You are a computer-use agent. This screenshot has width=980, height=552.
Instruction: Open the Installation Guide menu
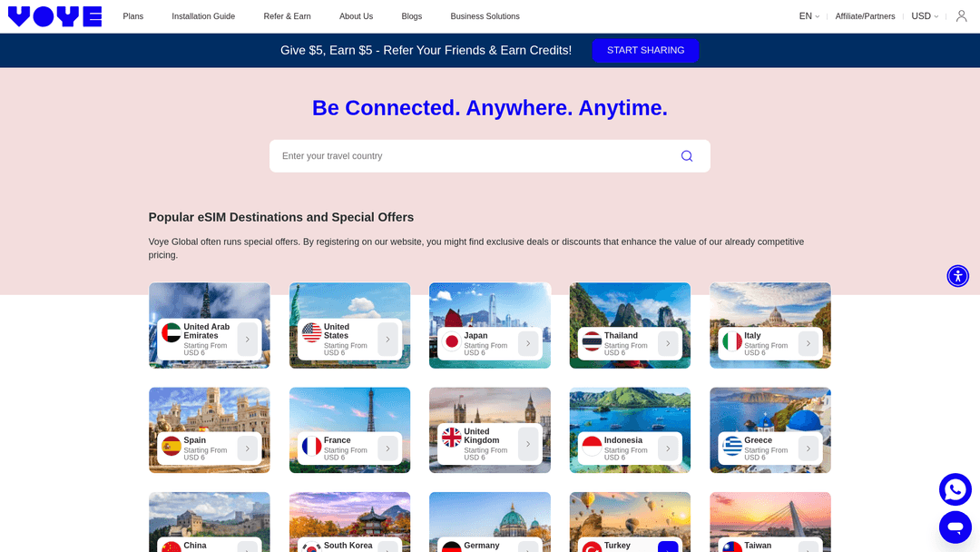tap(203, 15)
